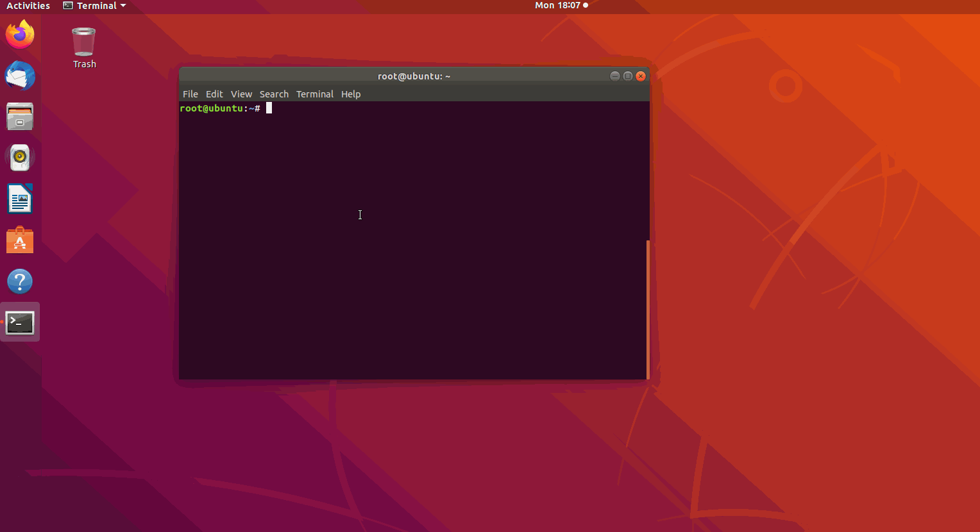Open the Files manager from the dock

coord(20,117)
